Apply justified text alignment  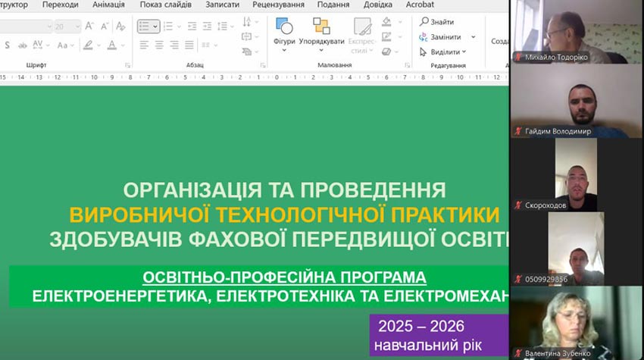pyautogui.click(x=189, y=45)
